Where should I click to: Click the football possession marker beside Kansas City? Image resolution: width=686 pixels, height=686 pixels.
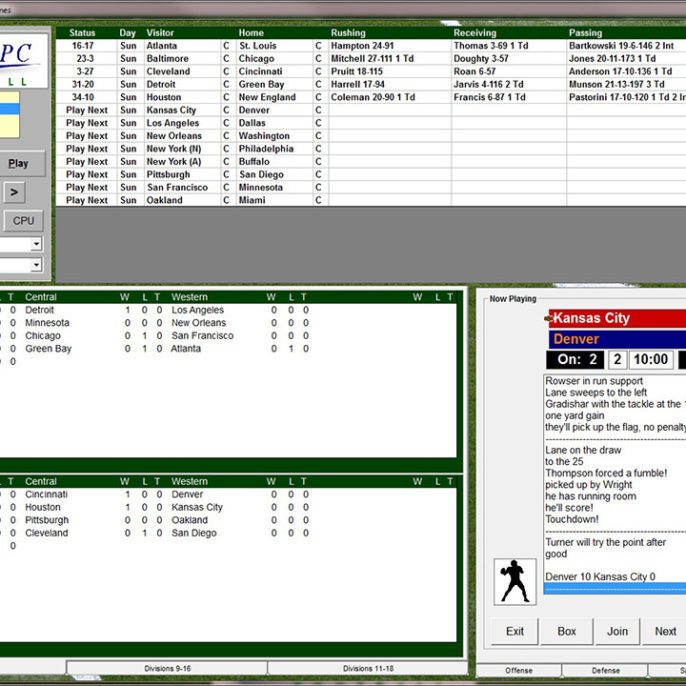tap(548, 318)
